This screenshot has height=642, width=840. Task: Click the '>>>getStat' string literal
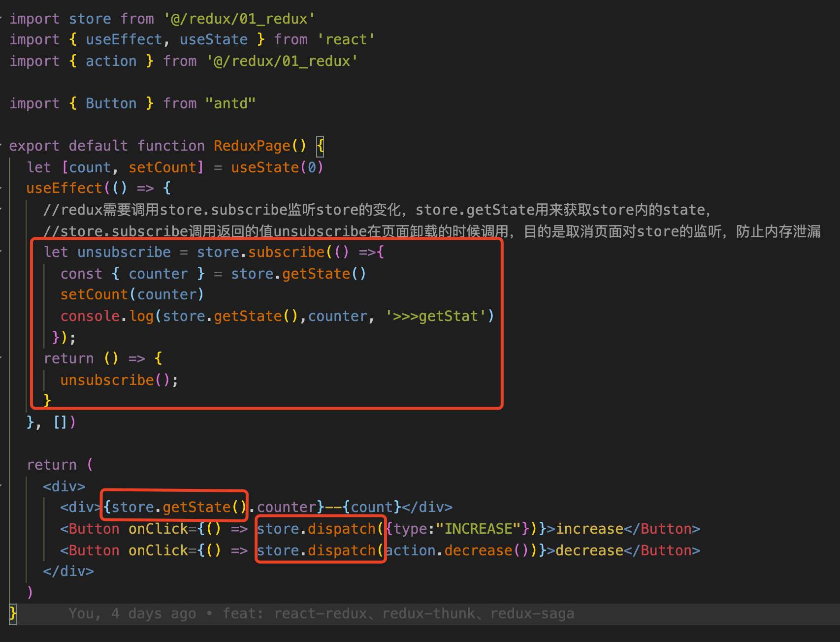436,316
